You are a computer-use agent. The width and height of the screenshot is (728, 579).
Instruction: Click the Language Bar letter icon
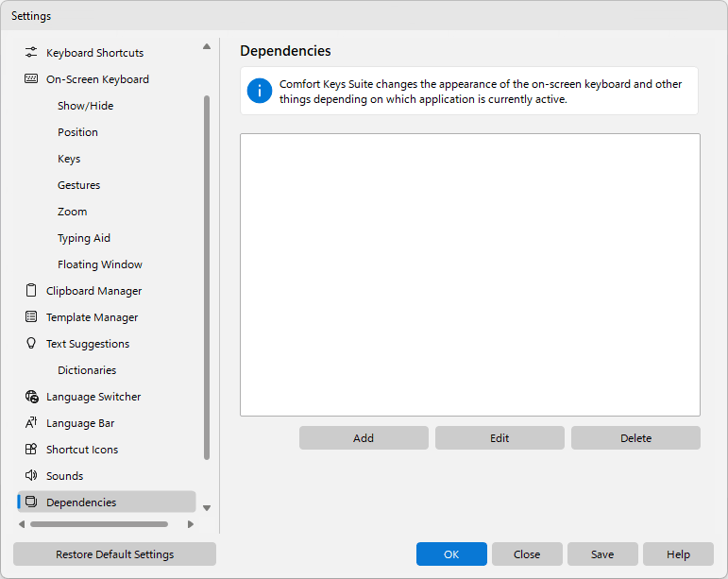pos(31,422)
